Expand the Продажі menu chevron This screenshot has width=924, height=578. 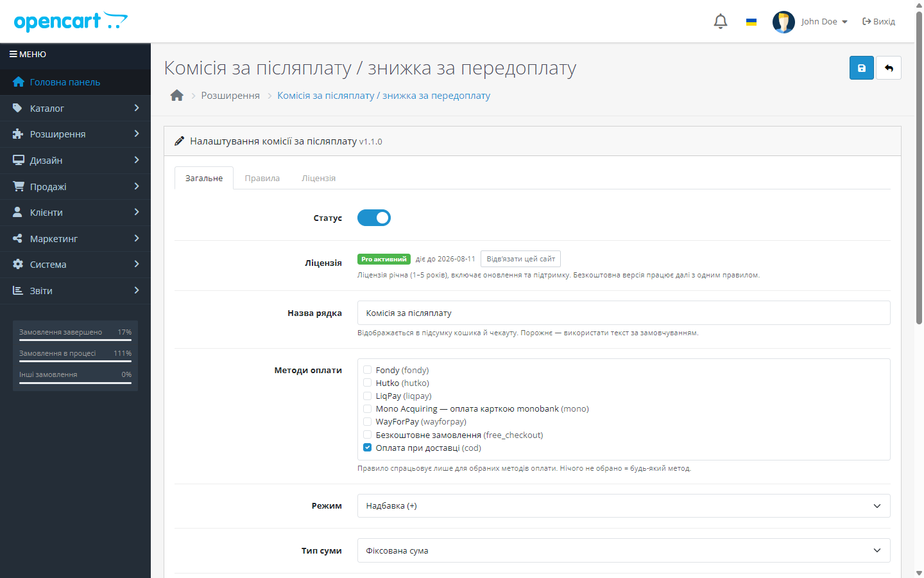tap(137, 186)
